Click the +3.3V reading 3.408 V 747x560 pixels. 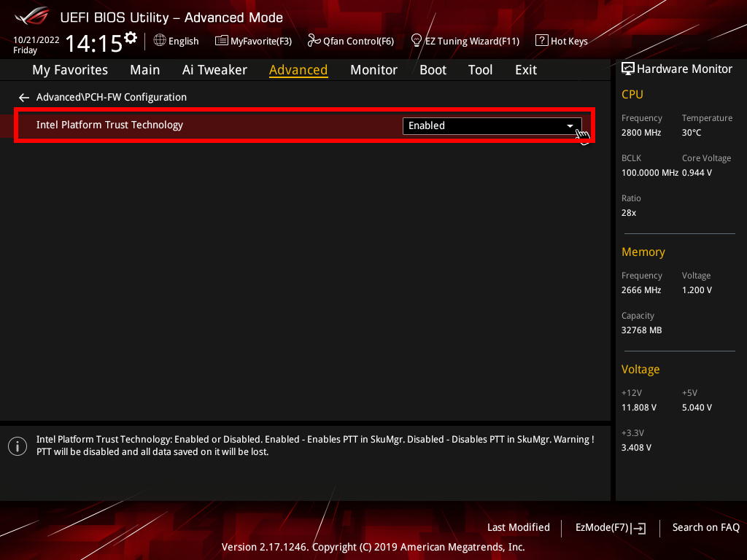point(636,448)
